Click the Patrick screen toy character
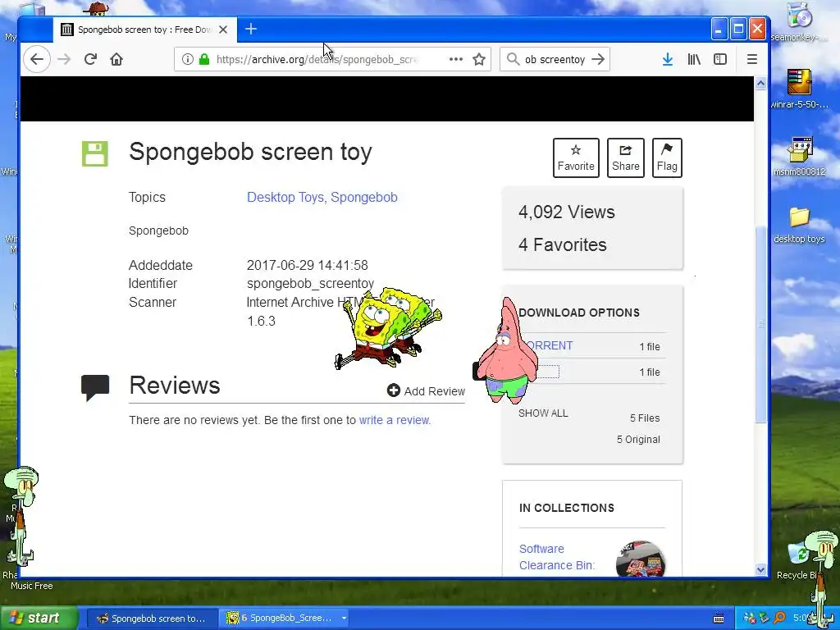The width and height of the screenshot is (840, 630). click(x=506, y=351)
